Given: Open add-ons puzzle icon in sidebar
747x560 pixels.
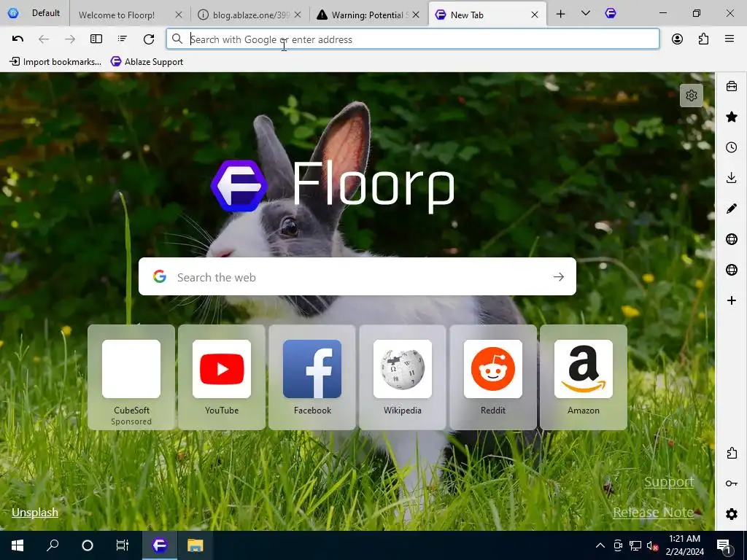Looking at the screenshot, I should click(x=731, y=453).
